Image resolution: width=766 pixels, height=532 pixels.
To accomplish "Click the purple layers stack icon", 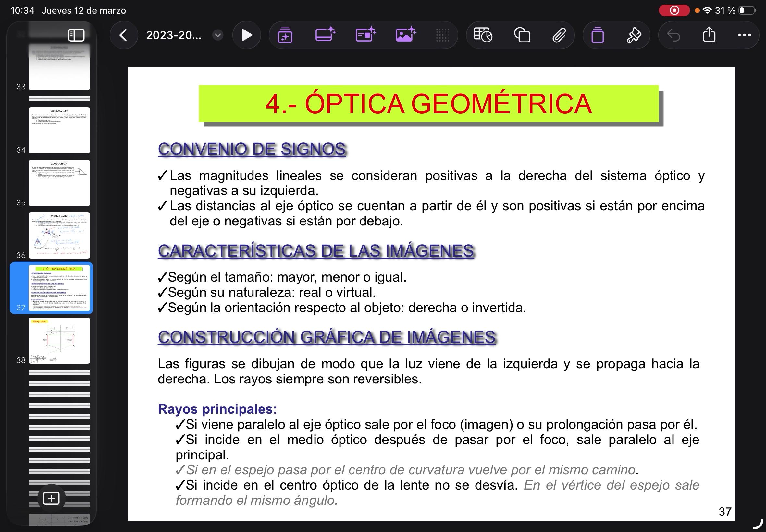I will coord(597,35).
